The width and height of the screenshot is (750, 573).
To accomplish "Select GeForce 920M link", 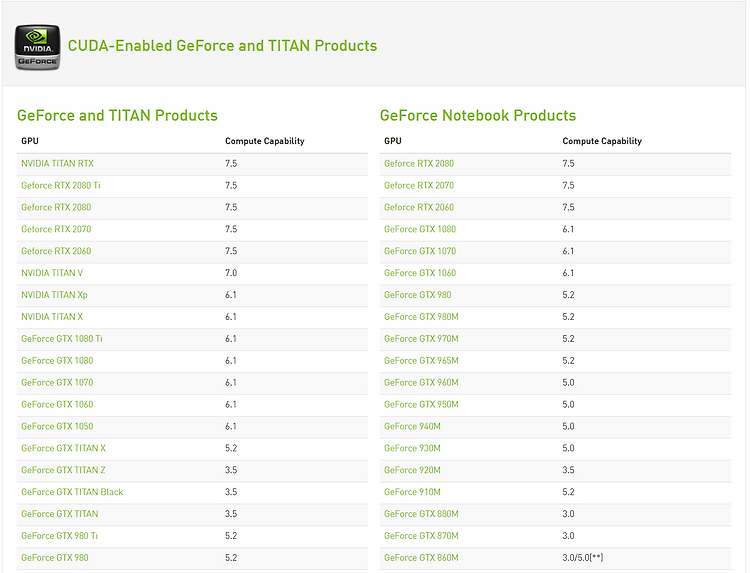I will (412, 470).
